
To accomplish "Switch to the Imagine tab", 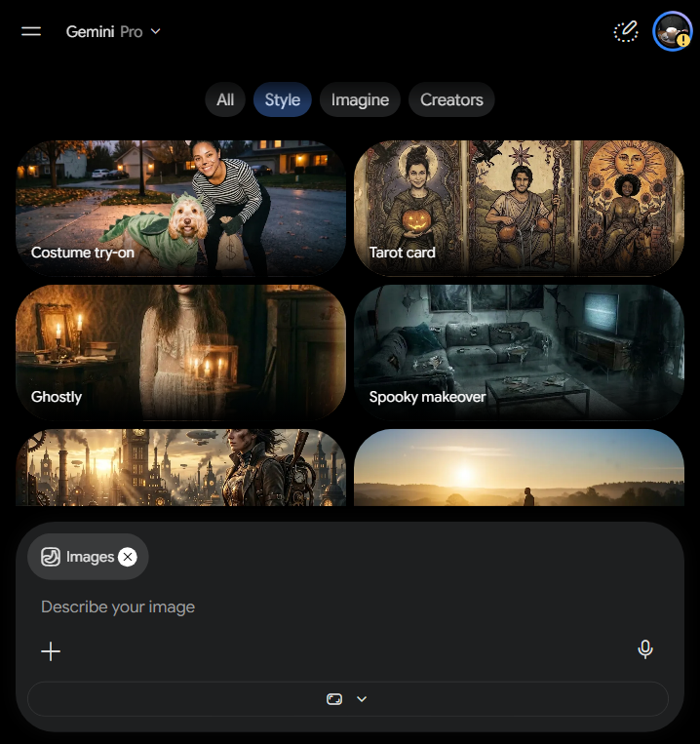I will [360, 99].
